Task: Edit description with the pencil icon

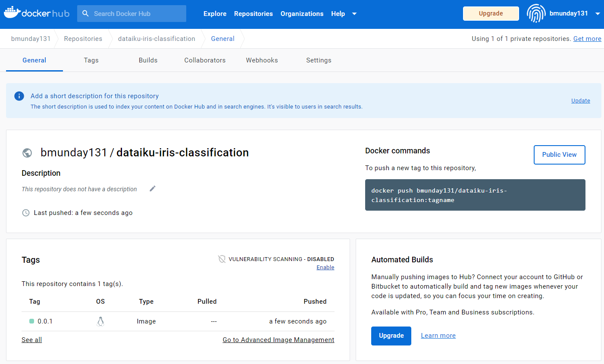Action: point(153,189)
